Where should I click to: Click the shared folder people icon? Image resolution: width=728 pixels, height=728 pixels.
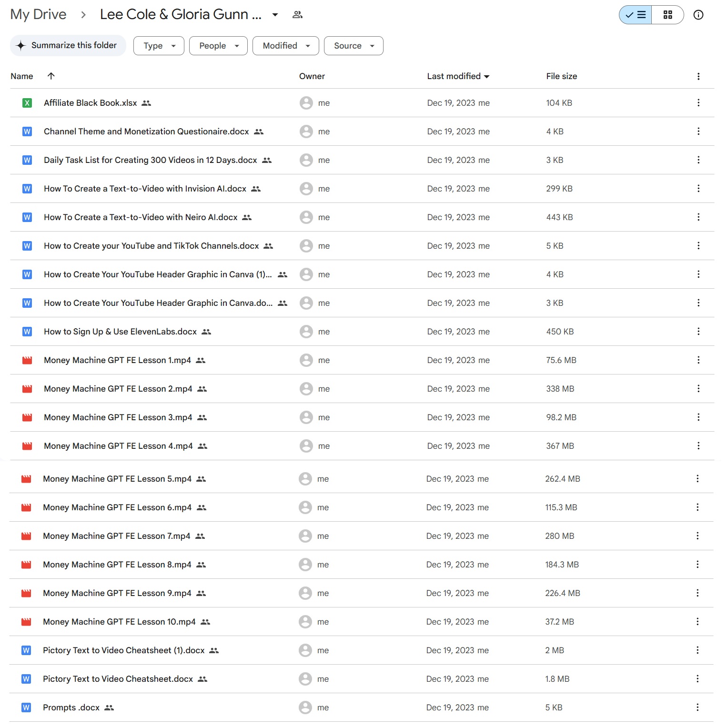coord(297,15)
